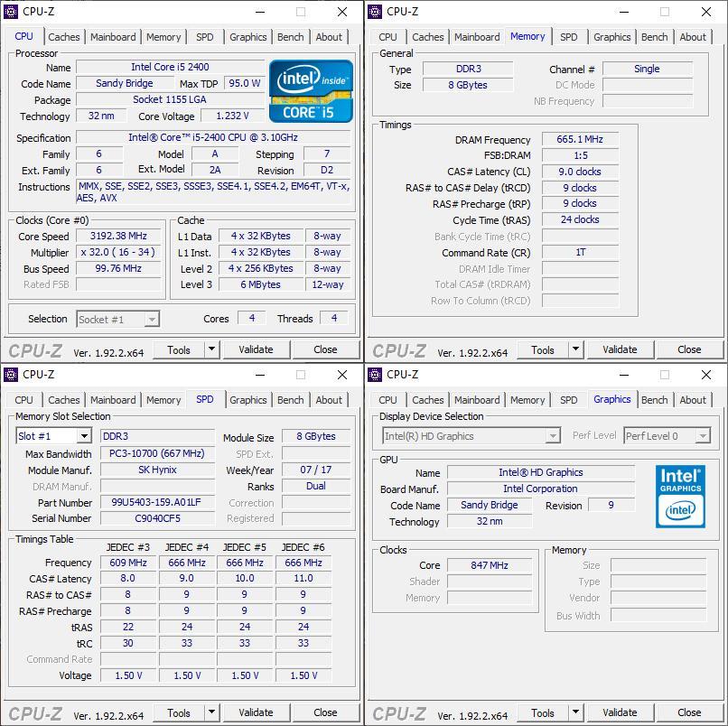Click Validate in the Memory tab window
728x726 pixels.
[620, 349]
